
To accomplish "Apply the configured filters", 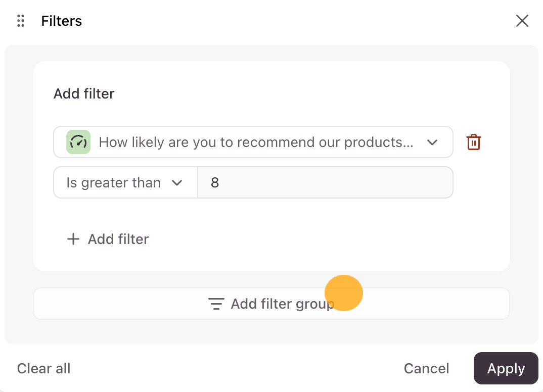I will point(506,369).
